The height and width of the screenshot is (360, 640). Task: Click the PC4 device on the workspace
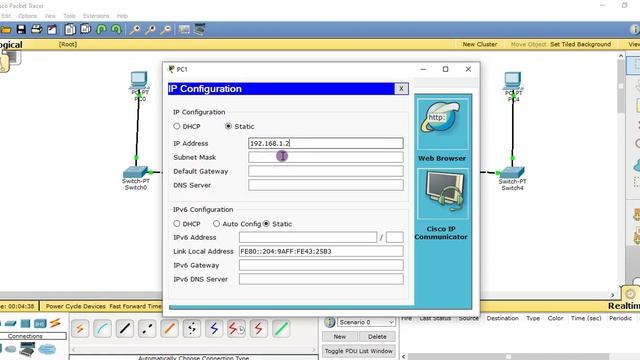pos(513,81)
